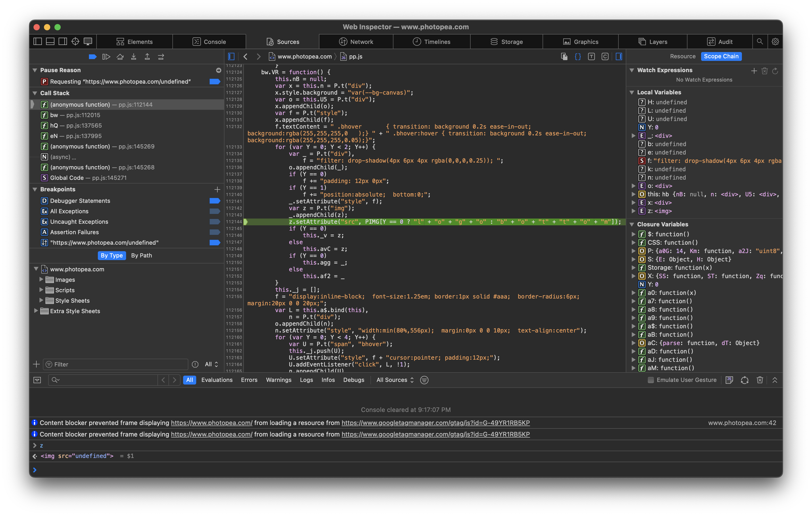Image resolution: width=812 pixels, height=516 pixels.
Task: Toggle the Debugger Statements breakpoint off
Action: coord(215,200)
